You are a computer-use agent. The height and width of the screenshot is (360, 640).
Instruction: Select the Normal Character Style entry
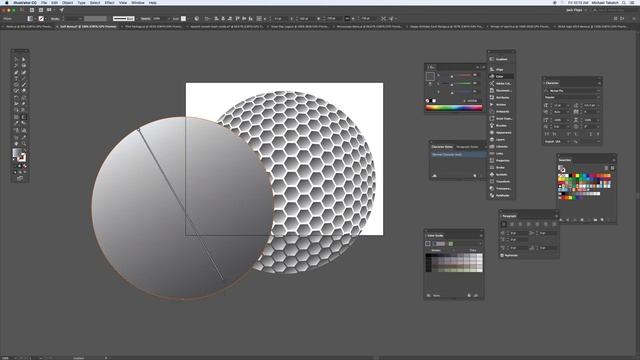pyautogui.click(x=458, y=155)
